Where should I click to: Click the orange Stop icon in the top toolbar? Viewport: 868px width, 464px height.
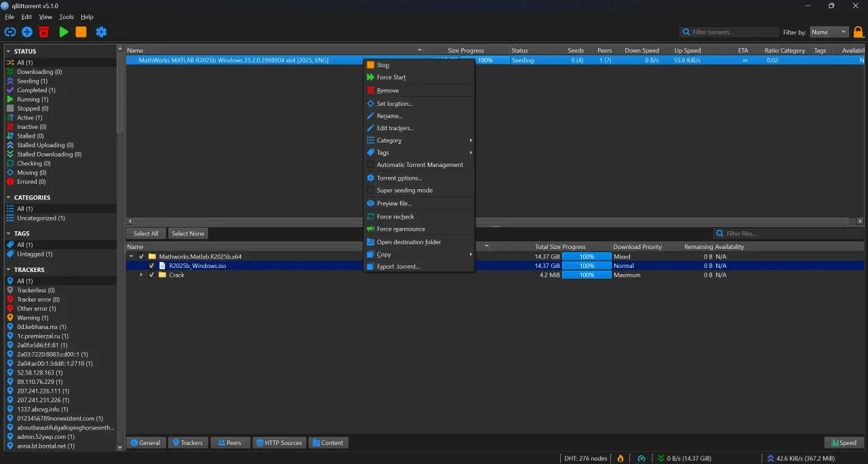tap(81, 32)
